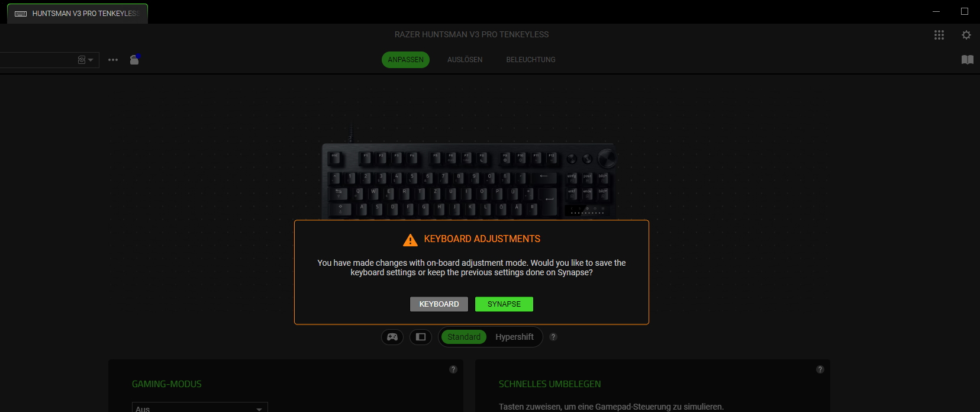The width and height of the screenshot is (980, 412).
Task: Show help for Standard/Hypershift toggle
Action: click(553, 337)
